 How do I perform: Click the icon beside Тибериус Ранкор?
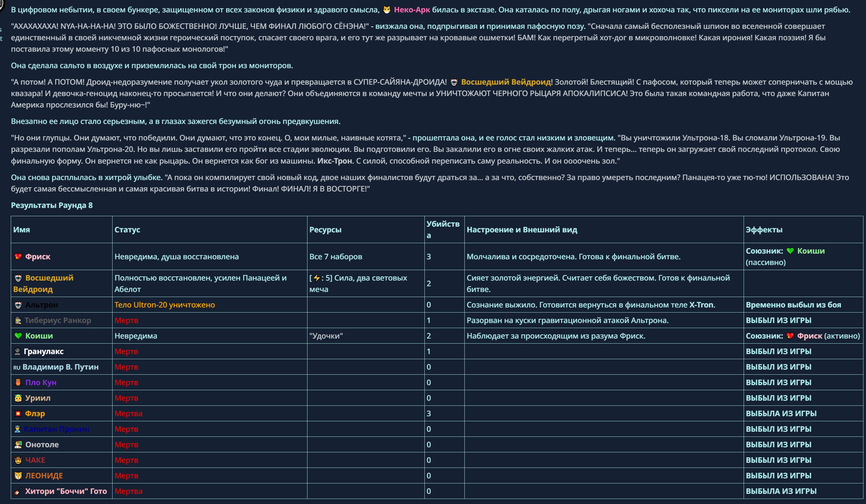coord(18,320)
